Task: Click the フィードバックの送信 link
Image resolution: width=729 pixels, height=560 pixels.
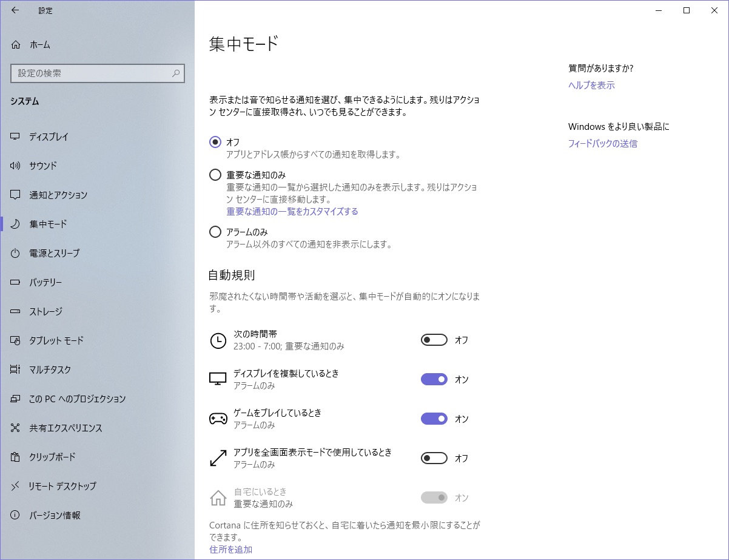Action: (x=603, y=143)
